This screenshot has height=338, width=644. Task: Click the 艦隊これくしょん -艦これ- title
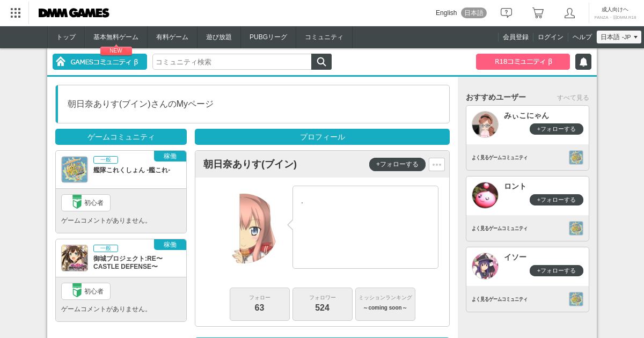[x=131, y=170]
